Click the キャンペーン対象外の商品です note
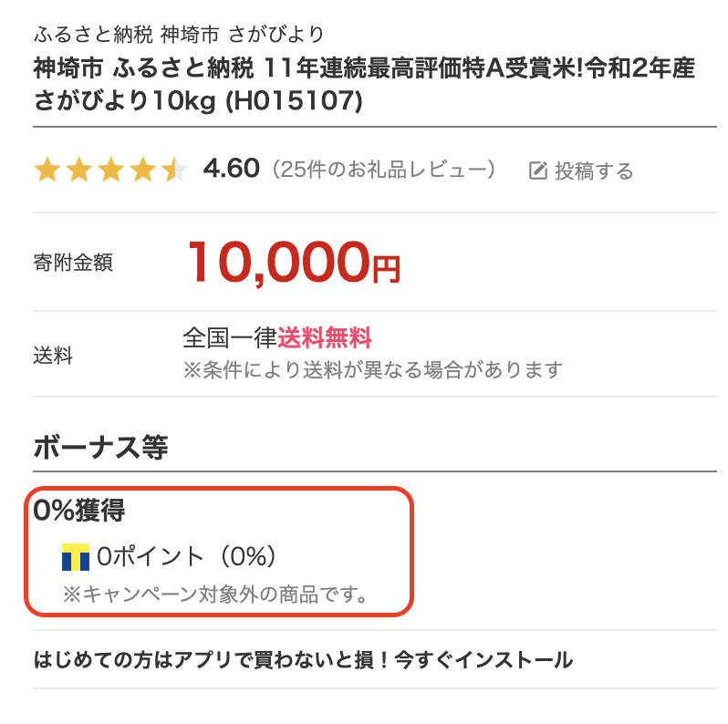 click(216, 595)
